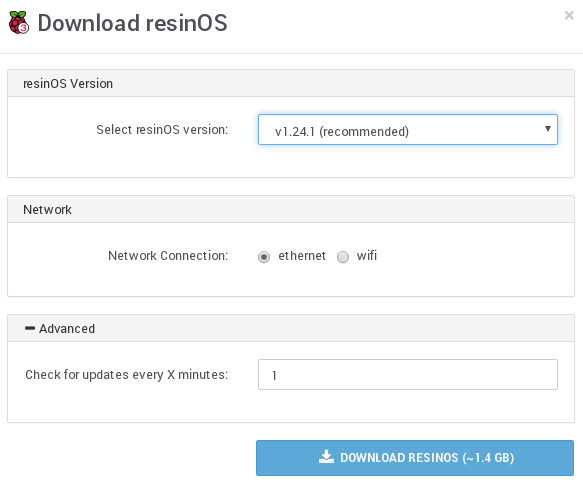Open the resinOS version dropdown
Viewport: 583px width, 484px height.
pyautogui.click(x=408, y=129)
